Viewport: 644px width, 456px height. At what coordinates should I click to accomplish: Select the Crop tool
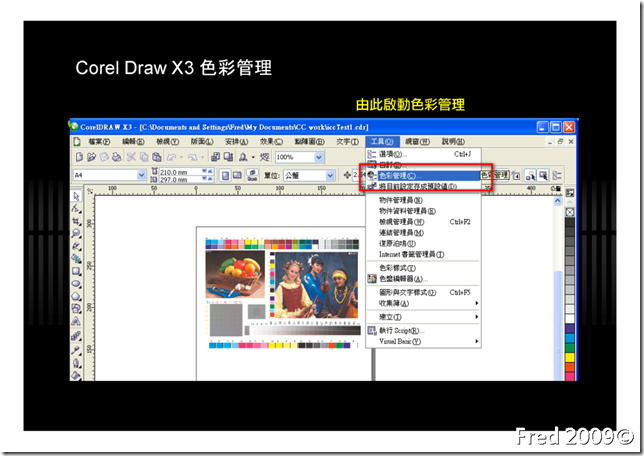pyautogui.click(x=76, y=221)
